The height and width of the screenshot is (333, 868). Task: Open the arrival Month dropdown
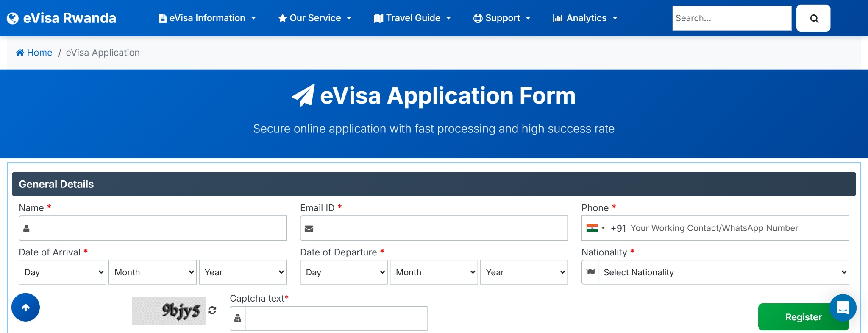(x=153, y=272)
